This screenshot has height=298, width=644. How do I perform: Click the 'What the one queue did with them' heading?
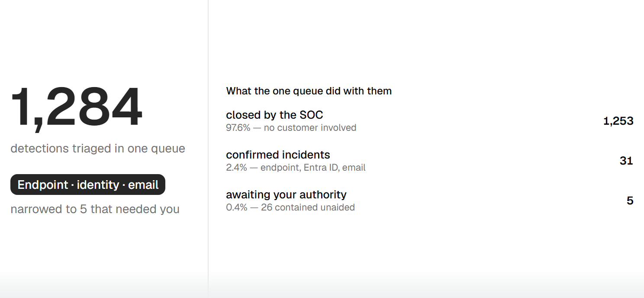(309, 91)
